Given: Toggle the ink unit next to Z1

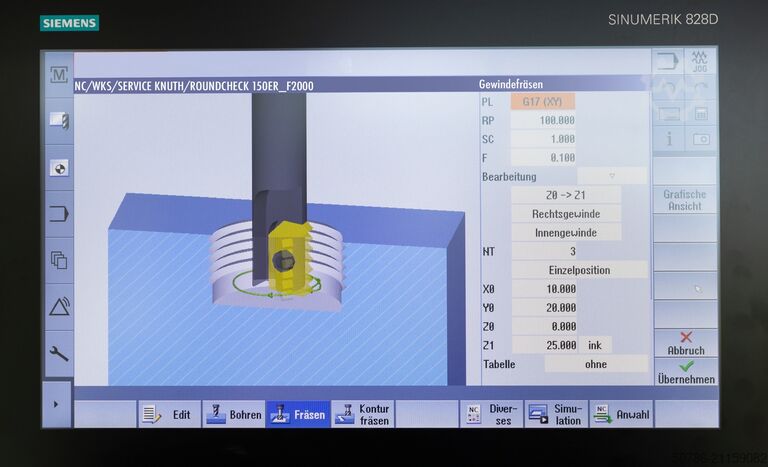Looking at the screenshot, I should pos(595,345).
